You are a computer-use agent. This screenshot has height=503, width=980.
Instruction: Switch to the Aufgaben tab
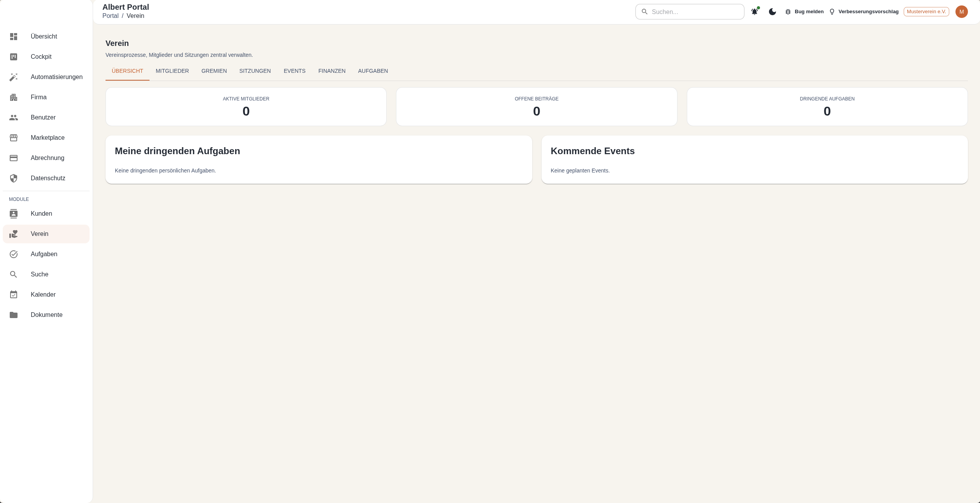coord(373,71)
